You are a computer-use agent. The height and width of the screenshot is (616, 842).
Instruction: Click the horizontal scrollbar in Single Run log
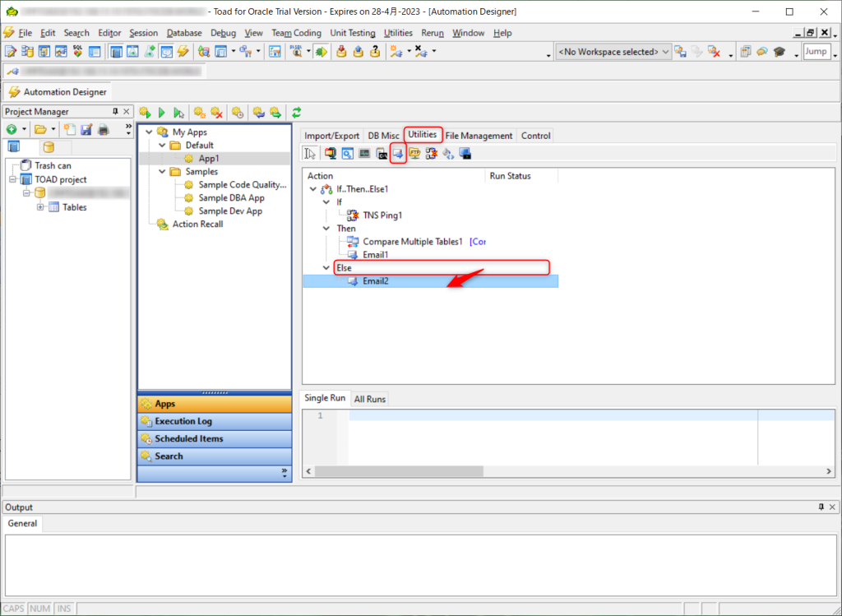(399, 471)
